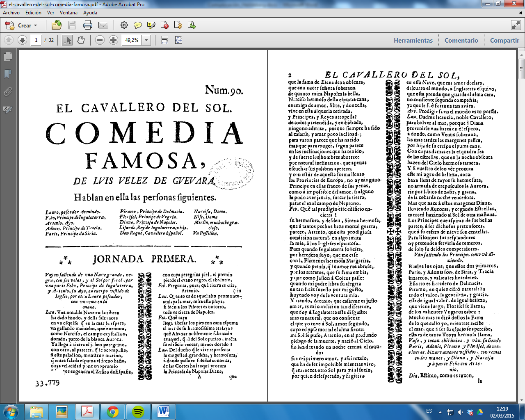
Task: Click zoom percentage field 49,2%
Action: click(x=132, y=40)
